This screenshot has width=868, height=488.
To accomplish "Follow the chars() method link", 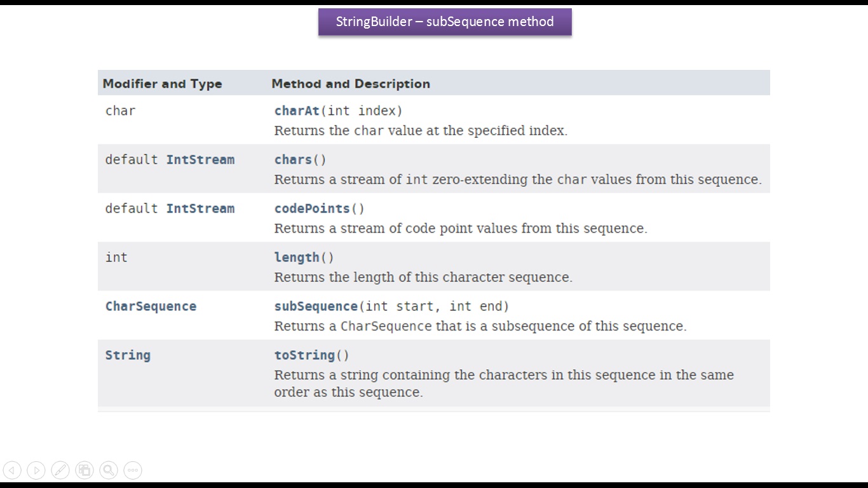I will point(293,159).
